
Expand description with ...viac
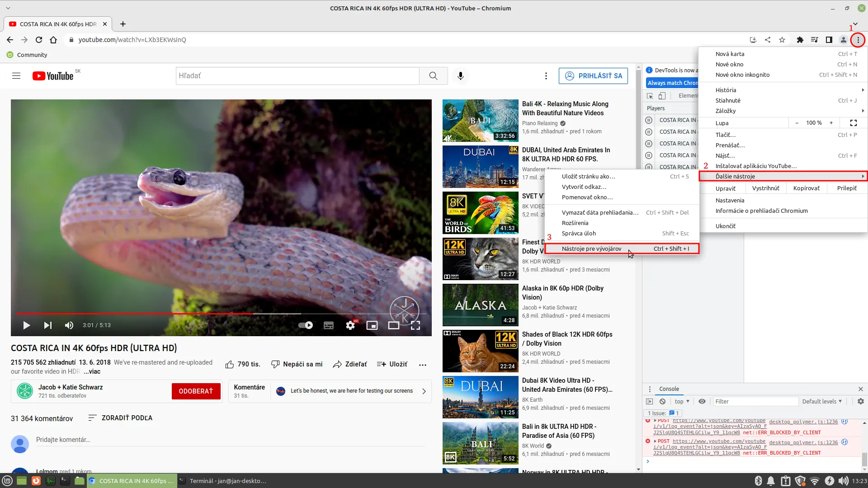92,371
